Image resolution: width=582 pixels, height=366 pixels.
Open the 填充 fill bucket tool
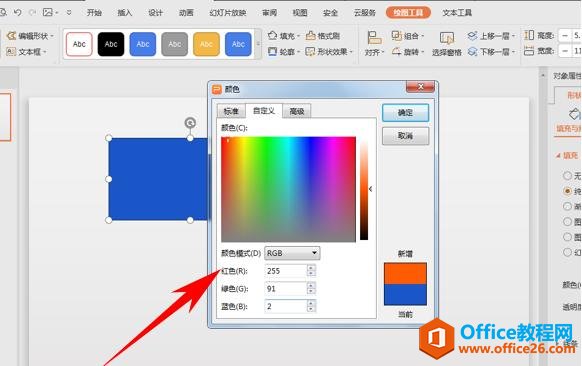tap(272, 36)
